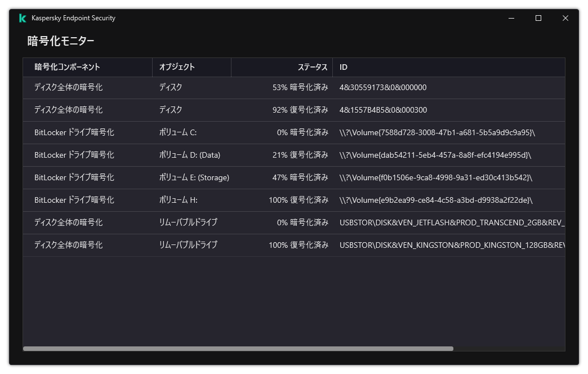588x374 pixels.
Task: Sort by the 暗号化コンポーネント column header
Action: click(x=67, y=67)
